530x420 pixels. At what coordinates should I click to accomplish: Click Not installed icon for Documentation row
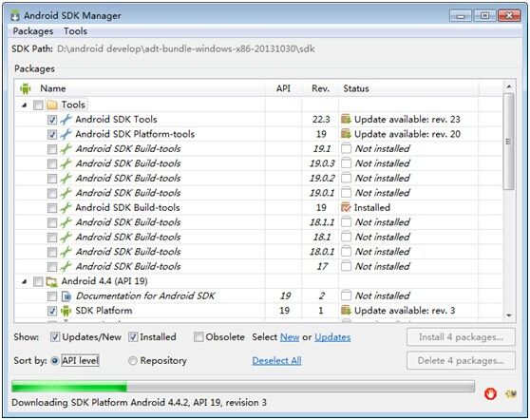tap(346, 296)
